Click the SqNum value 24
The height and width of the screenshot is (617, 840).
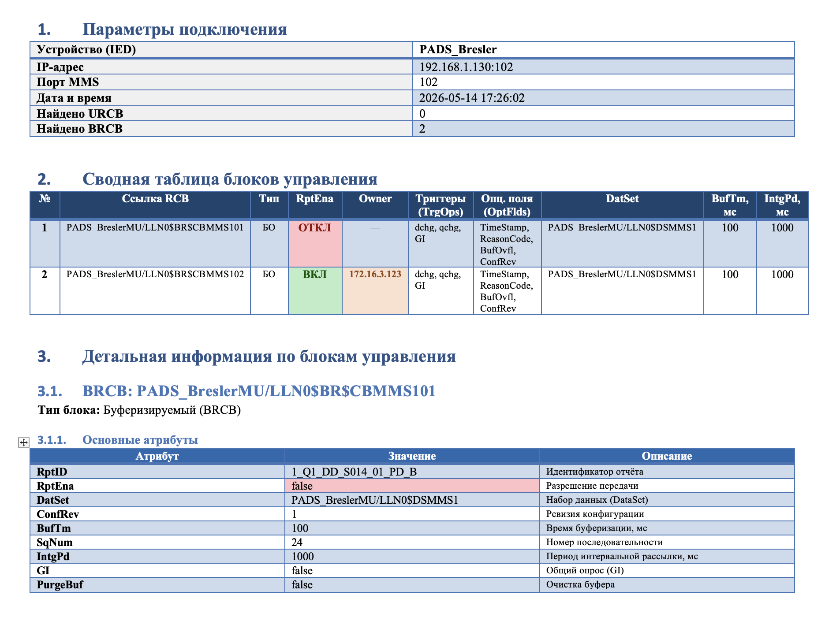[x=297, y=542]
